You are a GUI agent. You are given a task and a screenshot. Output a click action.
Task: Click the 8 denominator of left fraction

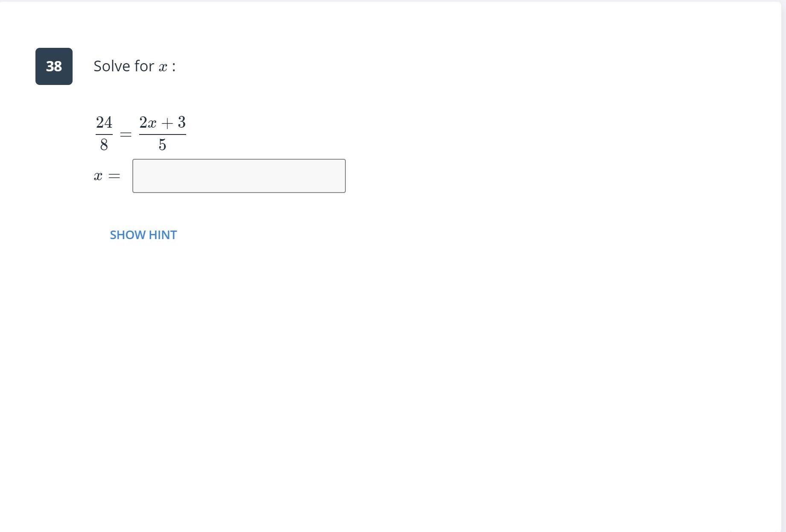[x=104, y=145]
